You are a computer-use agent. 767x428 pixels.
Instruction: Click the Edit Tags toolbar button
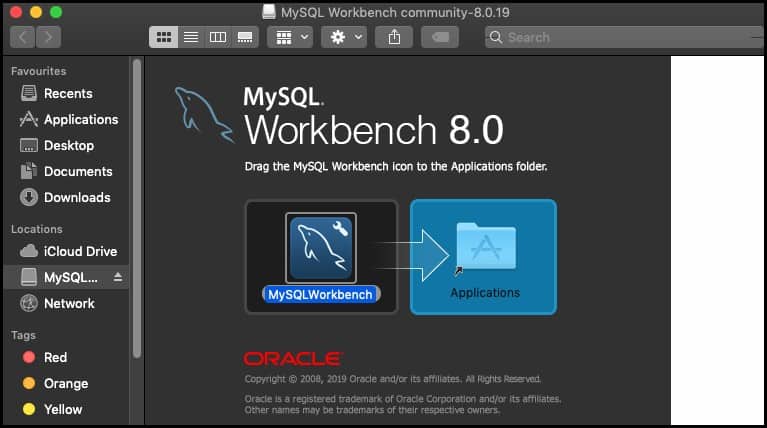click(x=440, y=37)
